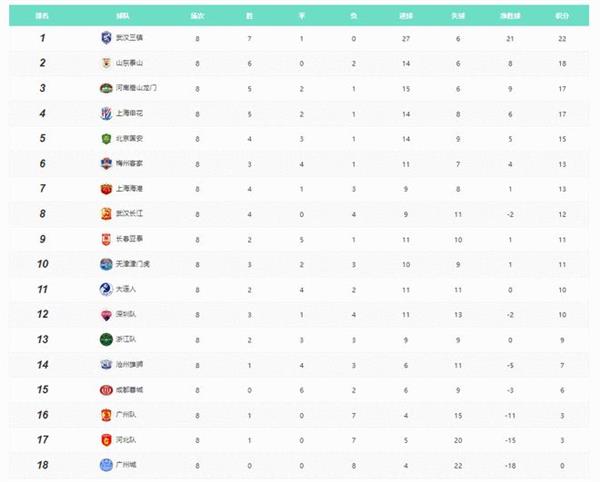Click the 上海海港 red crest

tap(106, 189)
